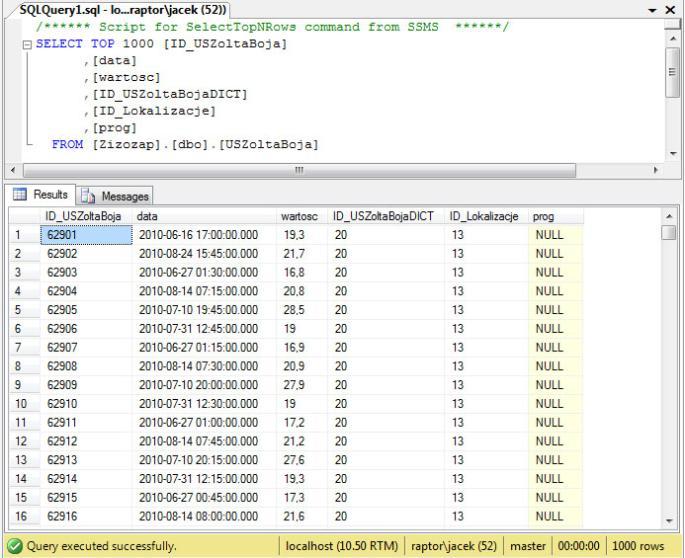Select the cell containing 62901
The width and height of the screenshot is (685, 558).
[86, 235]
